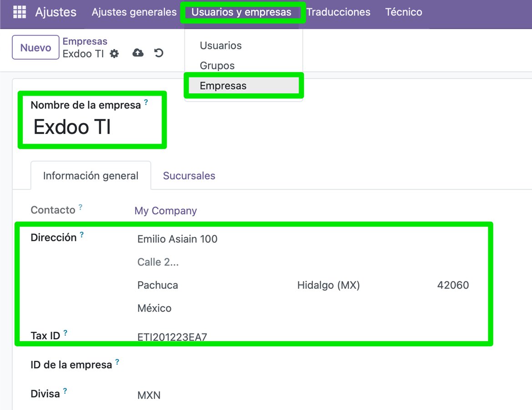
Task: Click the Nuevo button
Action: (35, 47)
